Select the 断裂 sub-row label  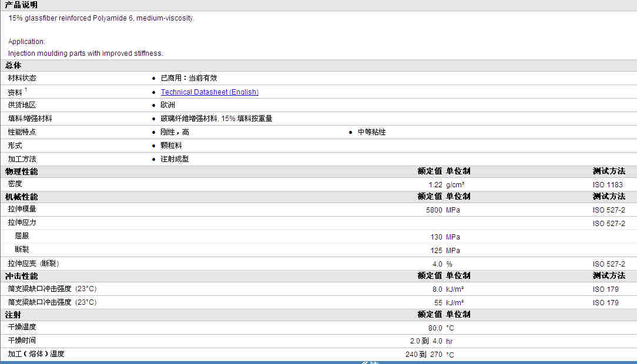[x=22, y=249]
